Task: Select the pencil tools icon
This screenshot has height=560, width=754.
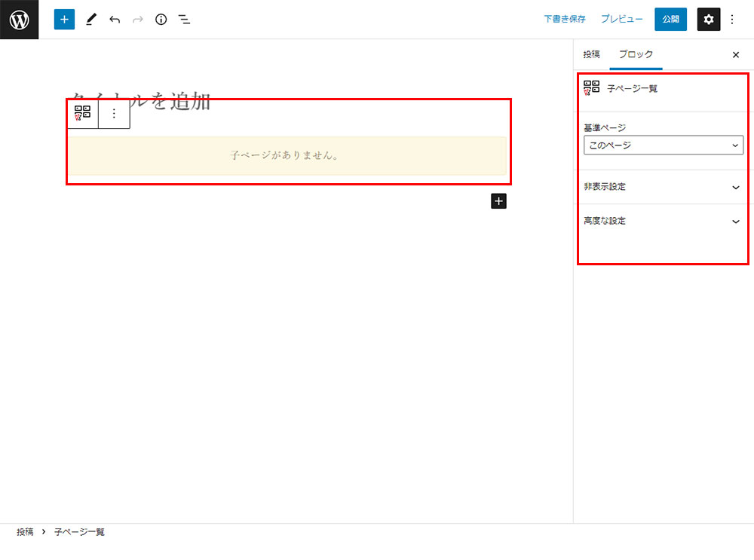Action: coord(90,20)
